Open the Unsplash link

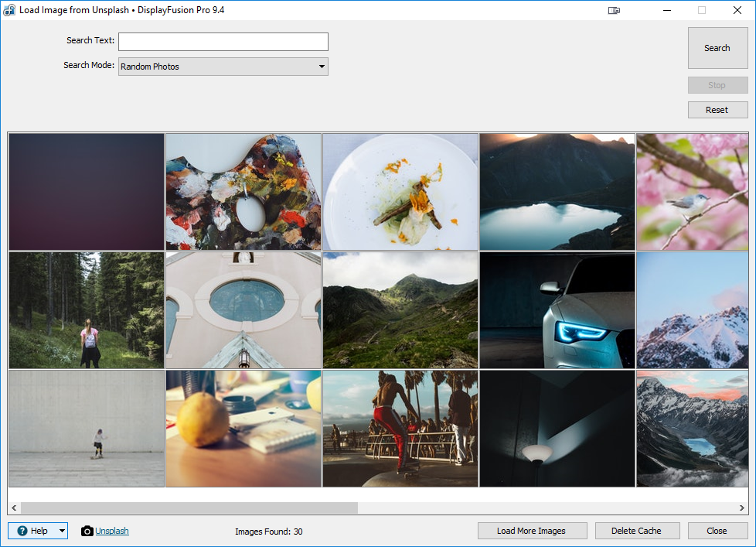click(x=112, y=531)
